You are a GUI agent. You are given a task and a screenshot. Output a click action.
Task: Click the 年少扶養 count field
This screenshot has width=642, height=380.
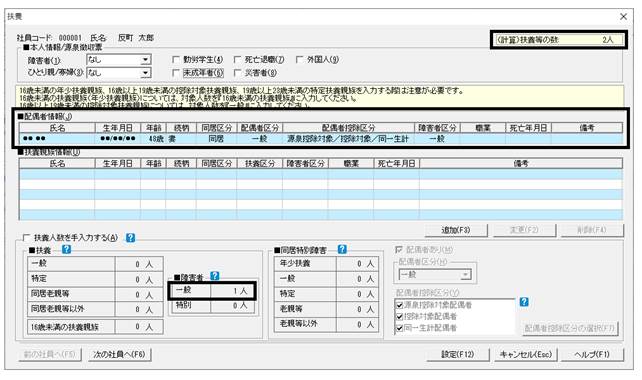coord(357,264)
